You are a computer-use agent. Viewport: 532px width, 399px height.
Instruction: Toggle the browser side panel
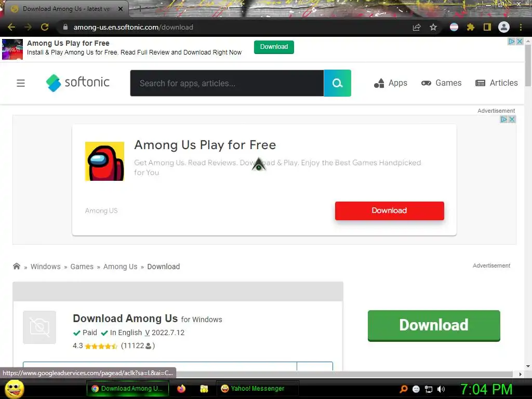[x=487, y=27]
